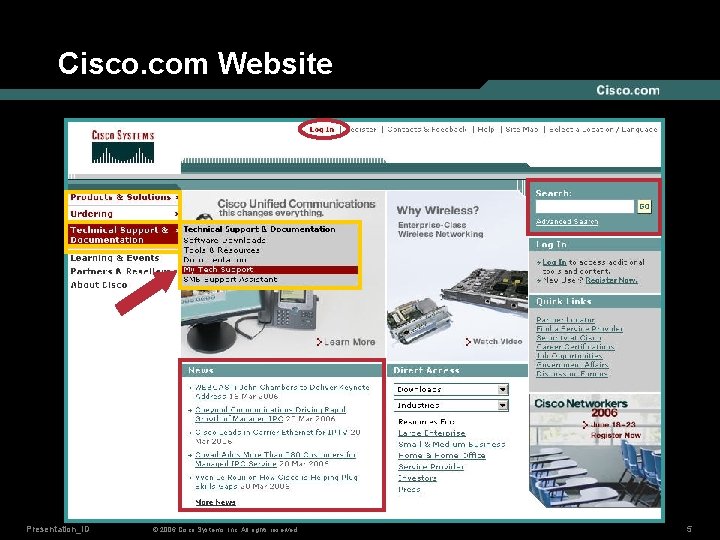
Task: Open the Large Enterprise link
Action: tap(432, 433)
